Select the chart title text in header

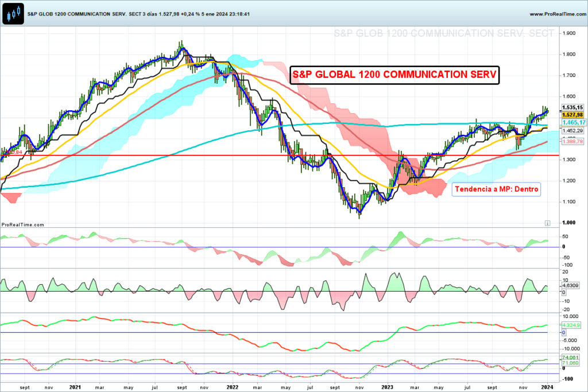click(138, 14)
